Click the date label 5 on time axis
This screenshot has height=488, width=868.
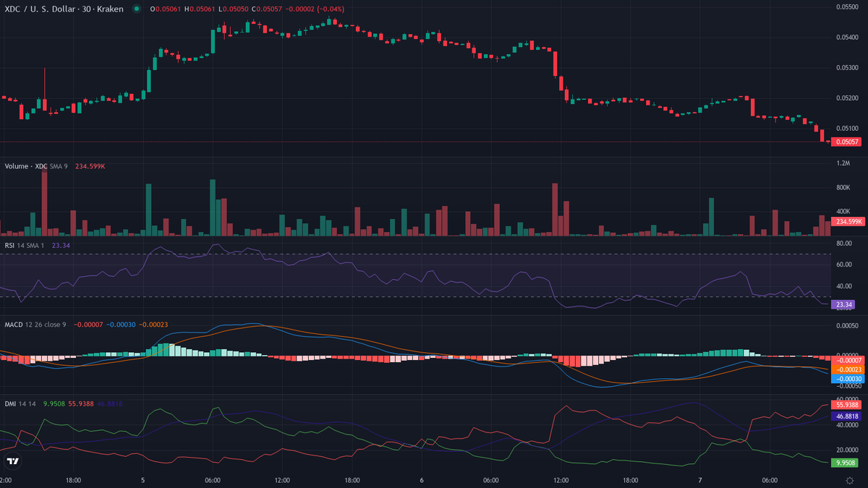pos(143,480)
